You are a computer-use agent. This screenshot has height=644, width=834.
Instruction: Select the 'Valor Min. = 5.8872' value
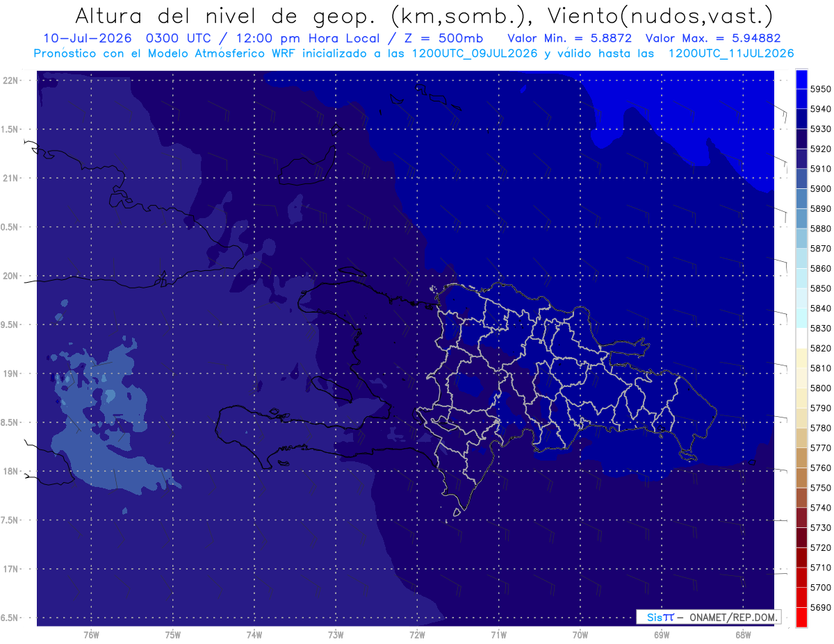tap(570, 38)
